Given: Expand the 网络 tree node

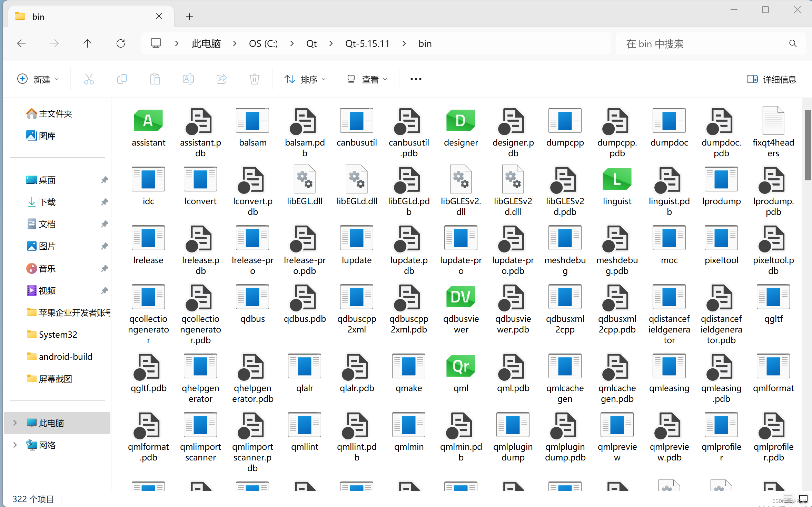Looking at the screenshot, I should pos(15,445).
